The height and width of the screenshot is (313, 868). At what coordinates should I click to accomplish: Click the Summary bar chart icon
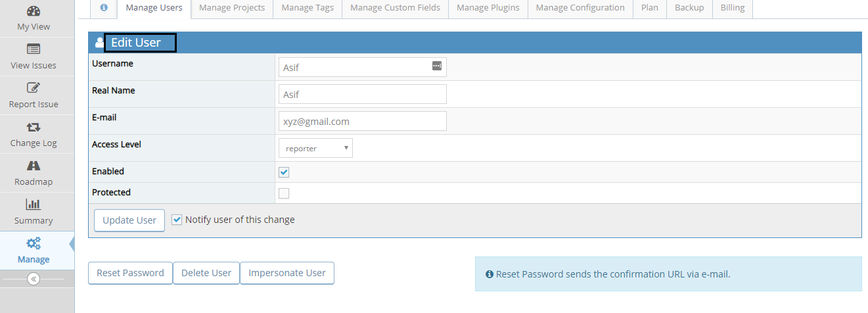click(x=34, y=205)
